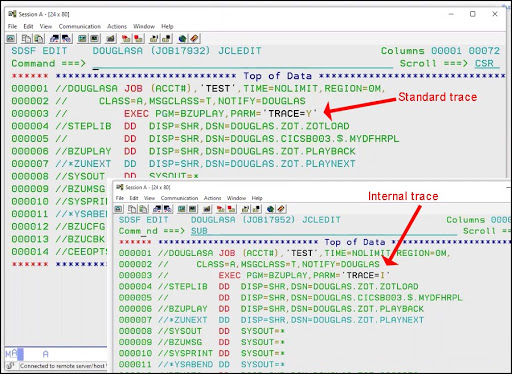Click Print Screen icon in back window toolbar
The height and width of the screenshot is (374, 512).
tap(11, 39)
